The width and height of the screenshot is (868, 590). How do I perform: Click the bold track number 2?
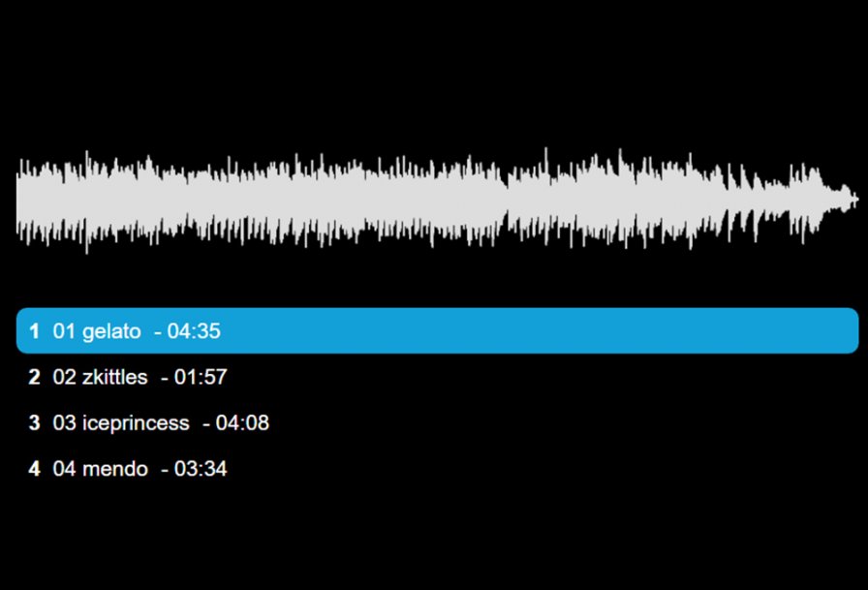(34, 377)
